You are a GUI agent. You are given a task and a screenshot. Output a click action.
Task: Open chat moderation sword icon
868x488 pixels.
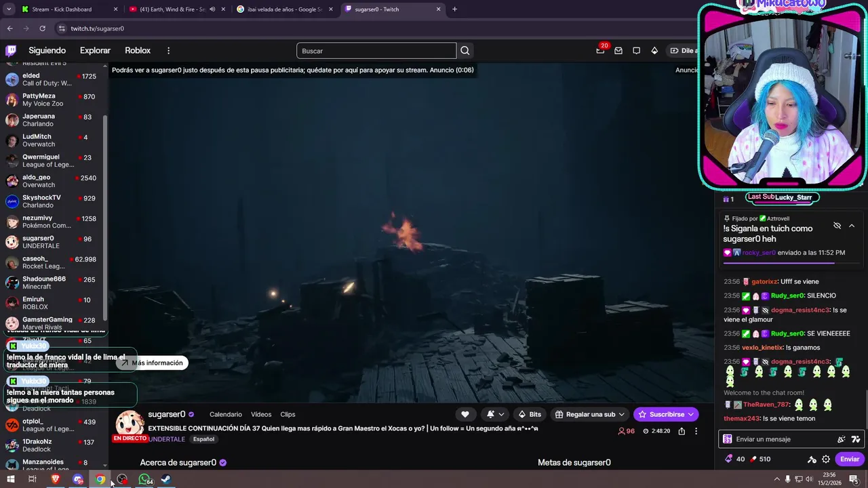coord(812,459)
